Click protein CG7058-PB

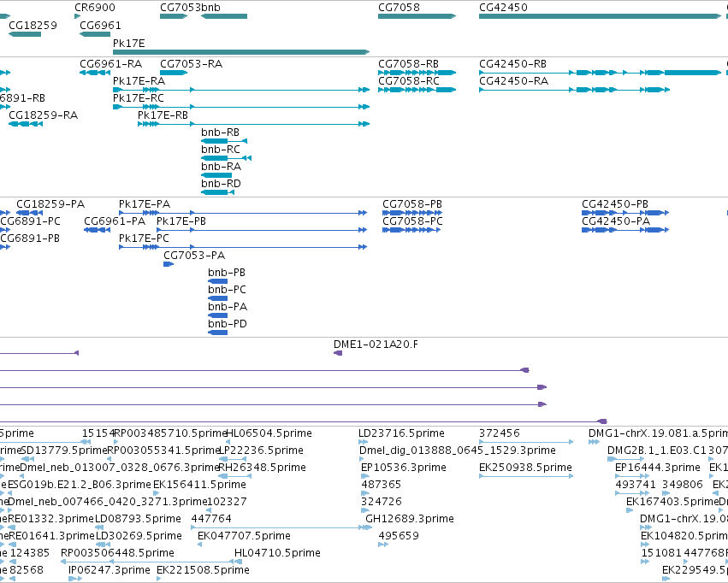(x=411, y=213)
